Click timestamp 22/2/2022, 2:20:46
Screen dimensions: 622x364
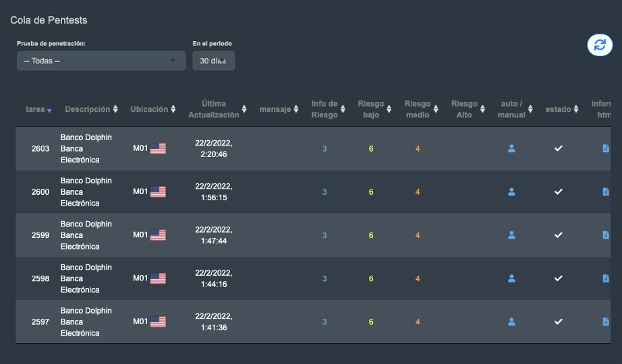click(x=214, y=149)
